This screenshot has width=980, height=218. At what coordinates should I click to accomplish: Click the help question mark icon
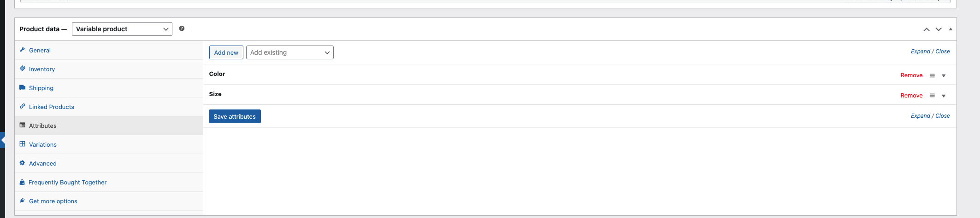[x=182, y=29]
